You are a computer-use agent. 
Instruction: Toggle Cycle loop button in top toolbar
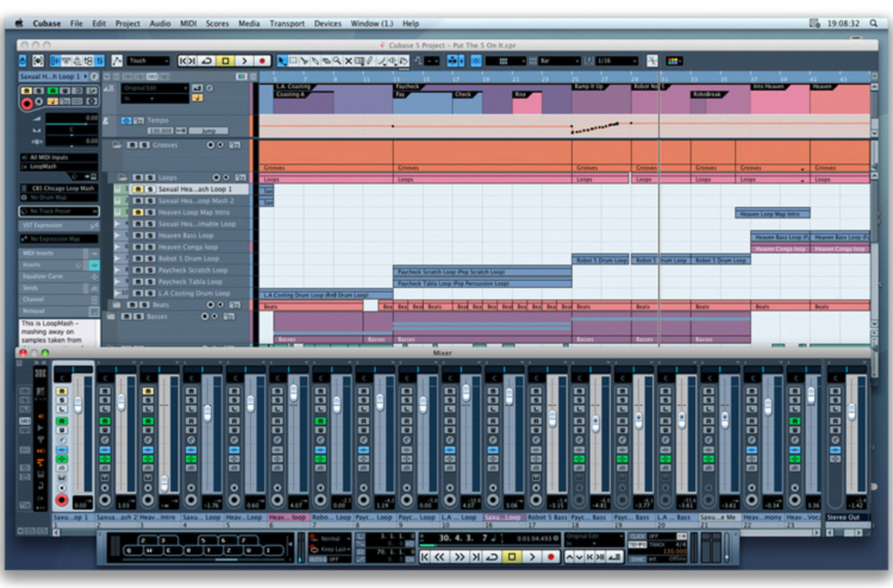[x=207, y=61]
